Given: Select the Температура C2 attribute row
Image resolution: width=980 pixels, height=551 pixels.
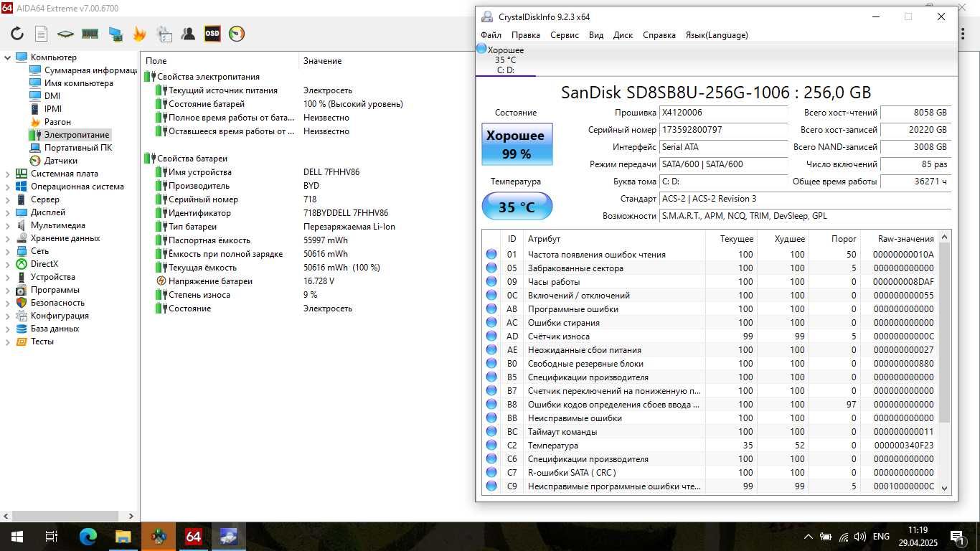Looking at the screenshot, I should [710, 446].
